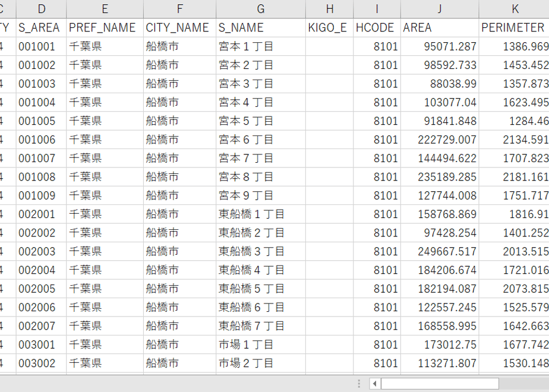The height and width of the screenshot is (392, 549).
Task: Click the horizontal scrollbar left arrow
Action: click(x=375, y=384)
